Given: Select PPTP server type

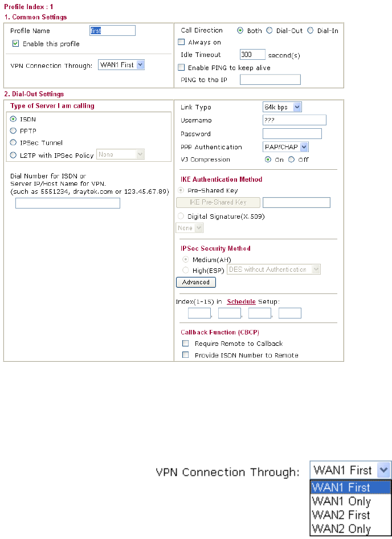Looking at the screenshot, I should (14, 130).
